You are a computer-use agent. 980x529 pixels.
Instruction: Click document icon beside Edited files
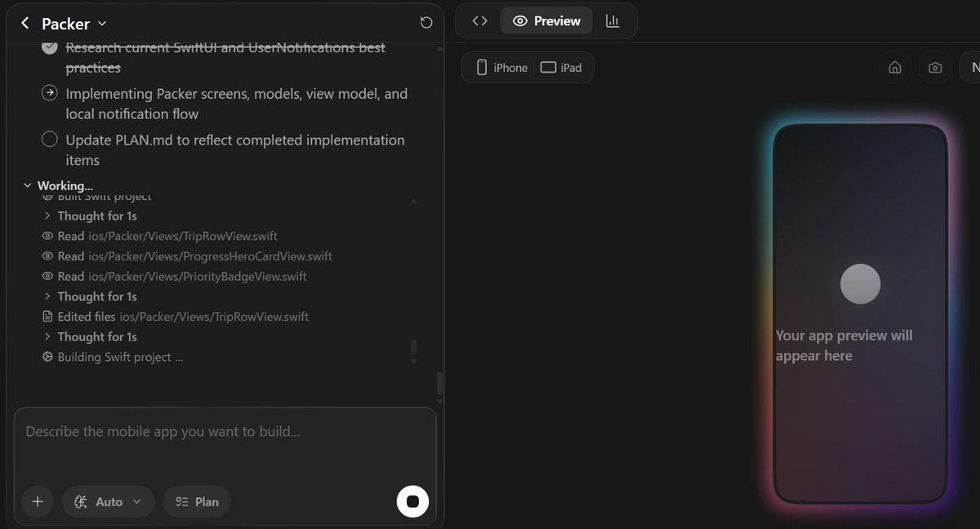click(x=47, y=317)
